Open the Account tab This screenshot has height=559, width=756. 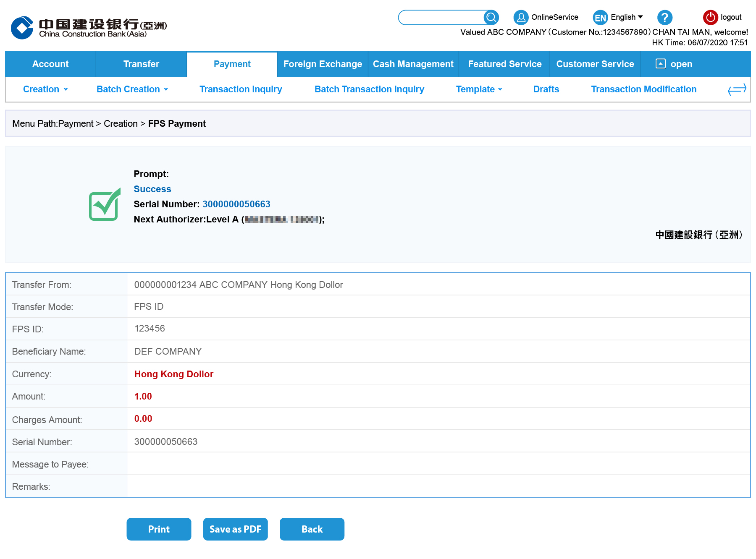click(x=50, y=64)
